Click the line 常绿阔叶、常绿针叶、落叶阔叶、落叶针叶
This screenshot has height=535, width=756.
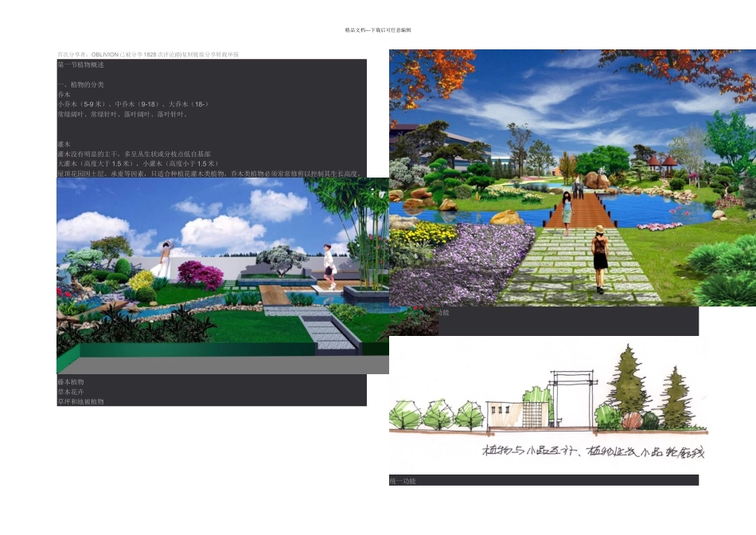[x=123, y=115]
